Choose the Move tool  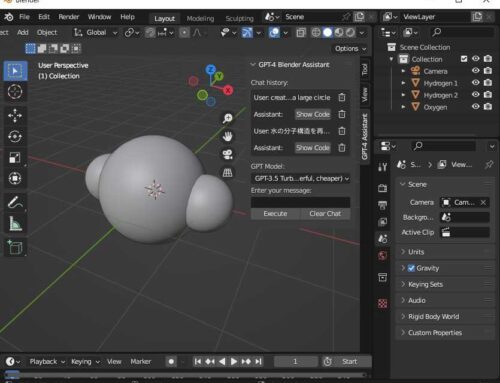click(15, 115)
